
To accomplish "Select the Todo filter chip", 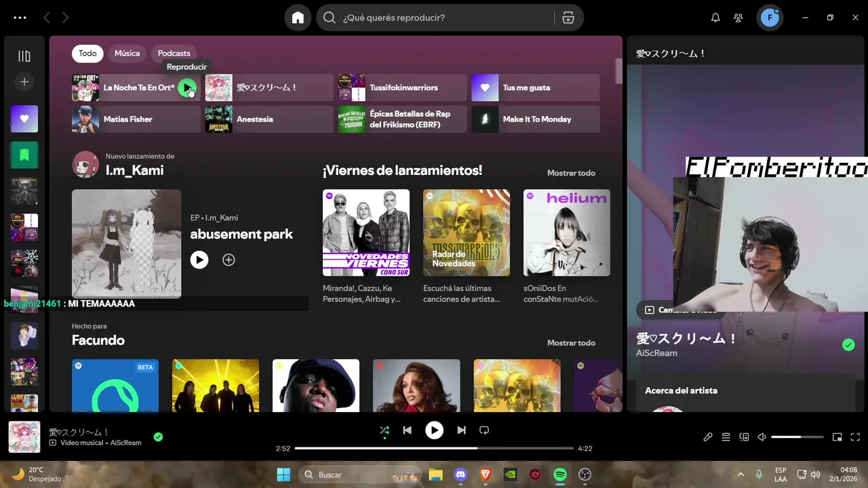I will [x=87, y=54].
